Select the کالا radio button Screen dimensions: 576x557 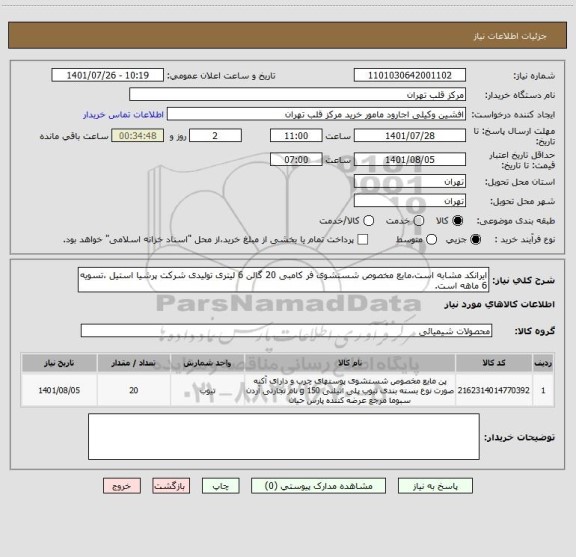click(x=458, y=220)
